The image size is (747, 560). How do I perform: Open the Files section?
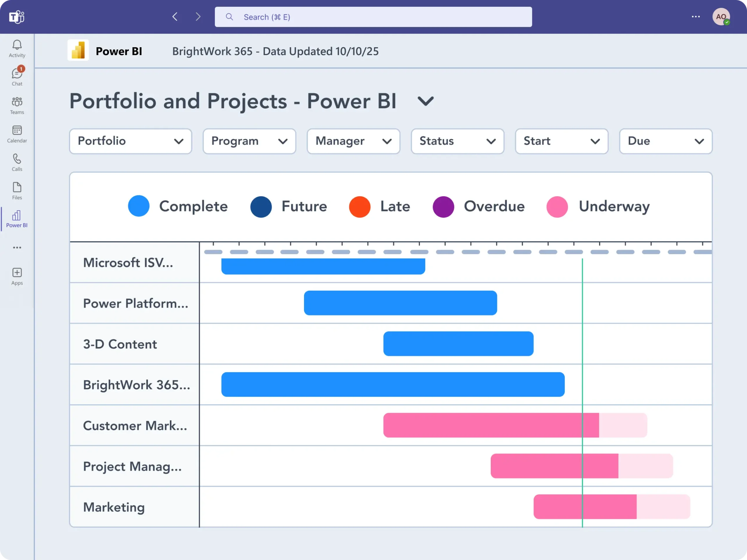17,190
